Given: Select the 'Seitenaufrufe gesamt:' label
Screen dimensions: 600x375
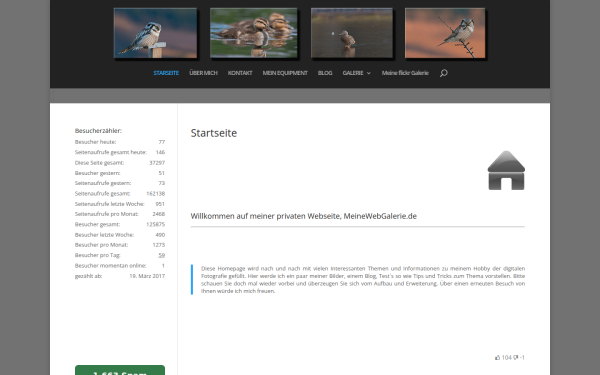Looking at the screenshot, I should click(103, 194).
